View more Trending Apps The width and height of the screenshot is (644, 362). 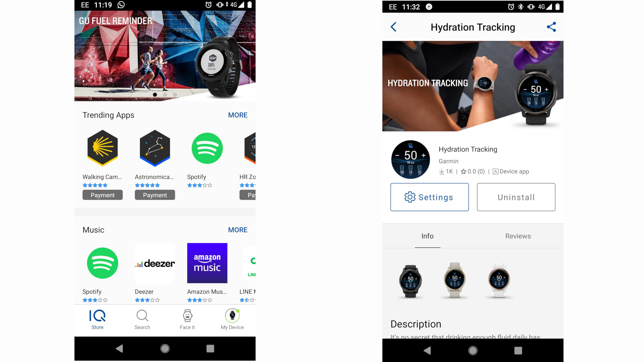pos(238,115)
